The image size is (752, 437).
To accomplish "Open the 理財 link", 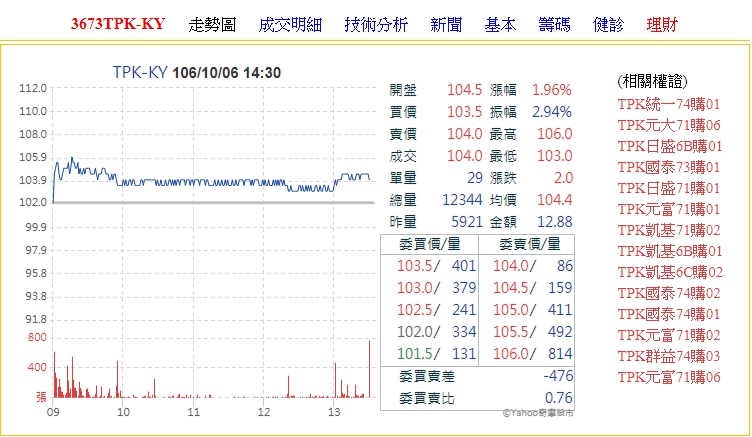I will click(662, 24).
